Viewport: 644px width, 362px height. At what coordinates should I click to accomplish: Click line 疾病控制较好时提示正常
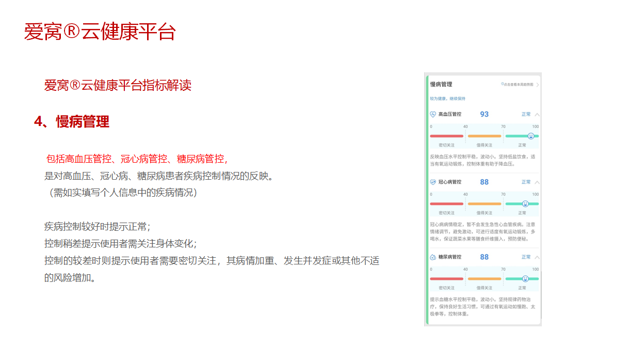click(97, 226)
